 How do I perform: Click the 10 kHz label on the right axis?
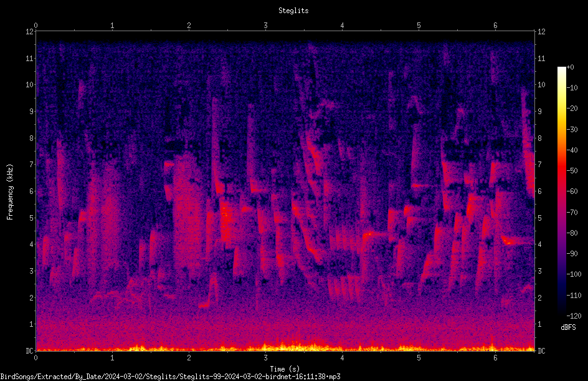541,85
